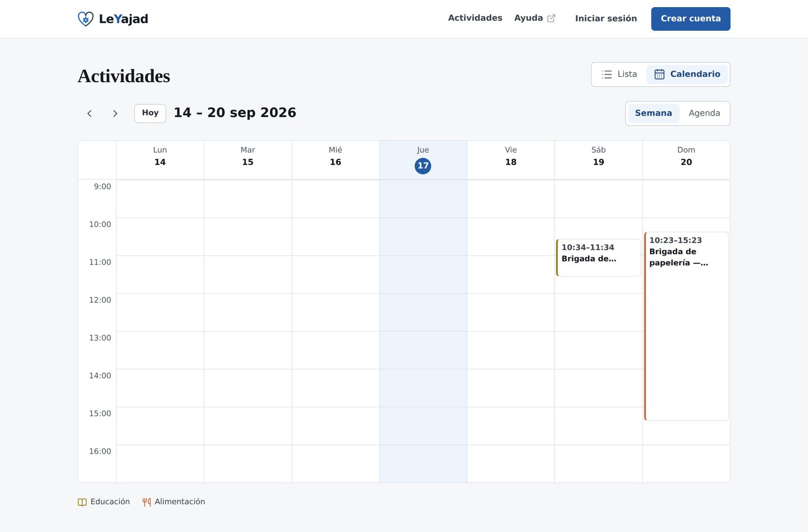
Task: Click the Educación book icon in legend
Action: point(82,502)
